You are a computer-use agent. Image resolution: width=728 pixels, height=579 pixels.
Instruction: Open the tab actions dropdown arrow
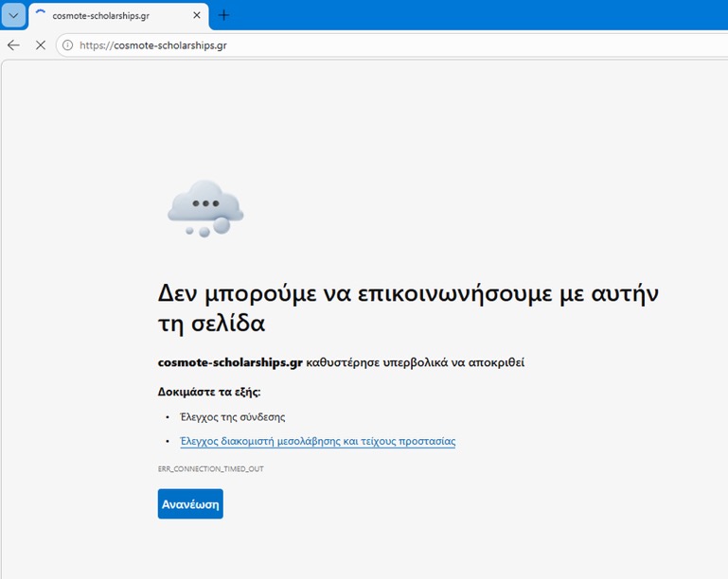pyautogui.click(x=13, y=15)
